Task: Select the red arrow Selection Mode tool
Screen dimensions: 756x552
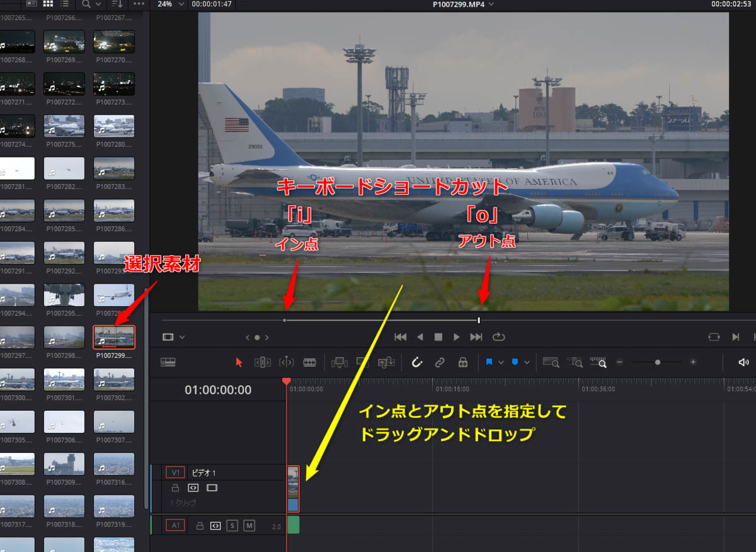Action: [x=239, y=362]
